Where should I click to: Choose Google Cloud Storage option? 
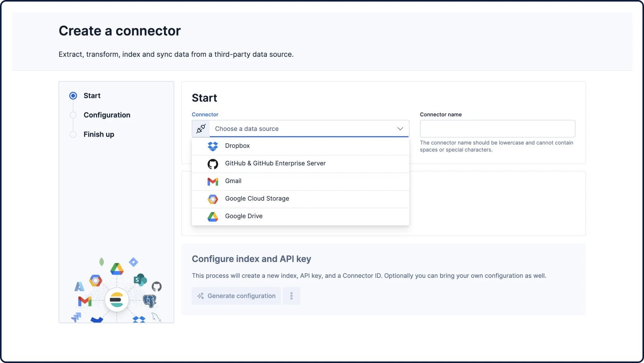coord(301,199)
